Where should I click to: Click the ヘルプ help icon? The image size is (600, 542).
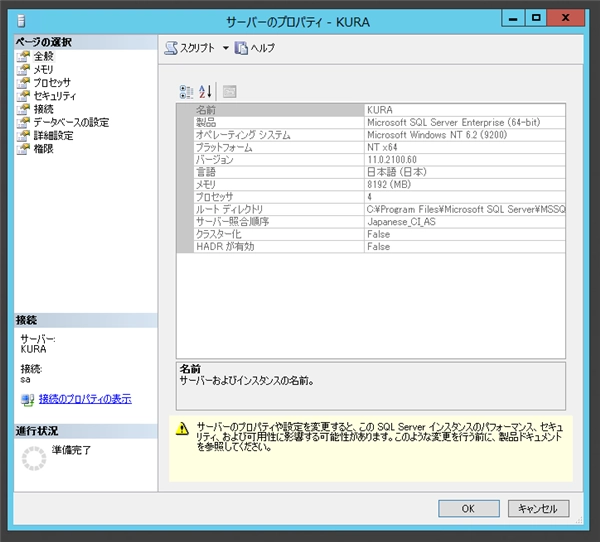241,48
